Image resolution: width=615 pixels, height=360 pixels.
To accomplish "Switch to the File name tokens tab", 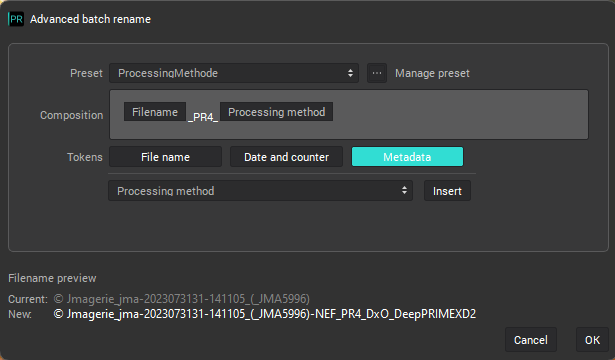I will pos(166,157).
